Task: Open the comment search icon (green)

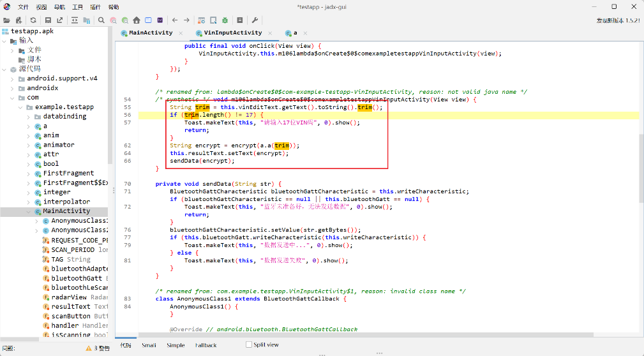Action: coord(125,20)
